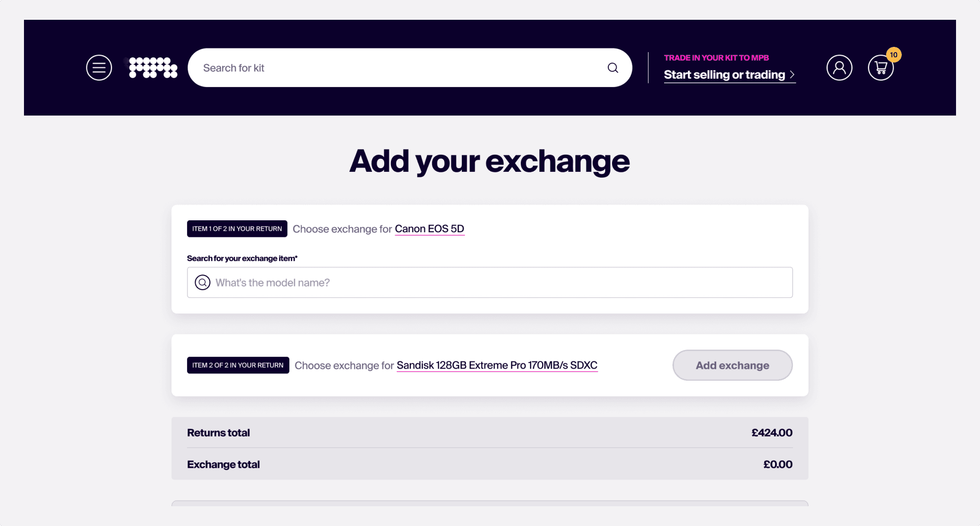
Task: Open the shopping cart icon
Action: pyautogui.click(x=880, y=68)
